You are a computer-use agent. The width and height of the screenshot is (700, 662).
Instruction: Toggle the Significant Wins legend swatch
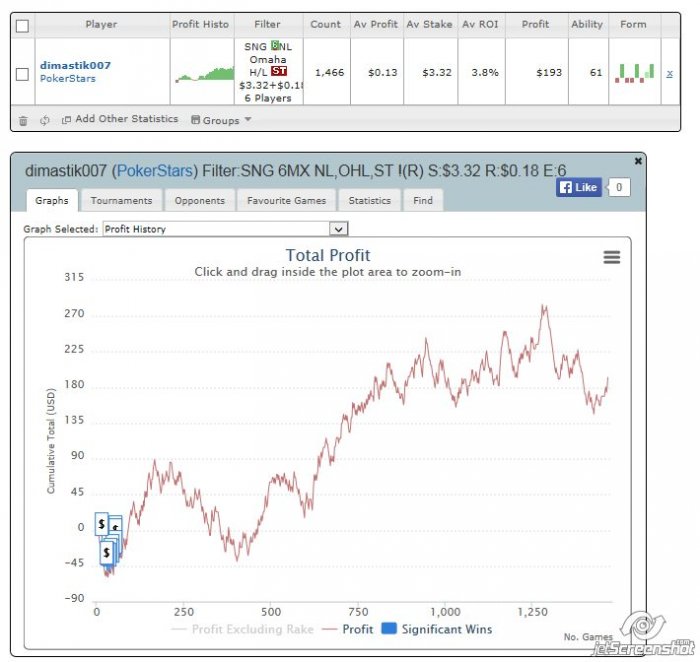389,629
